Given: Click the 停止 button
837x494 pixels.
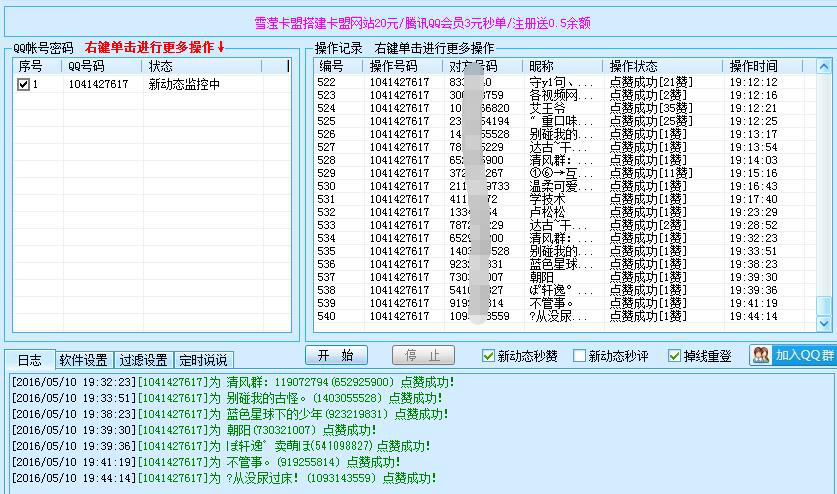Looking at the screenshot, I should point(423,355).
